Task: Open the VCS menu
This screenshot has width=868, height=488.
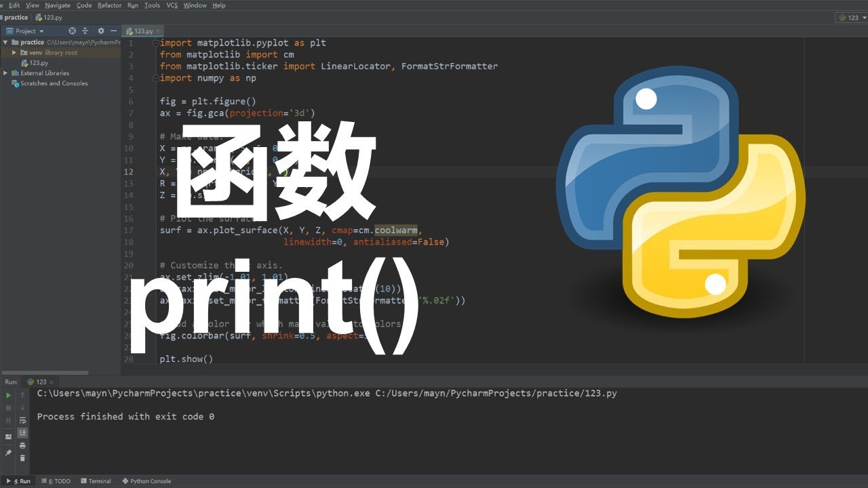Action: click(172, 5)
